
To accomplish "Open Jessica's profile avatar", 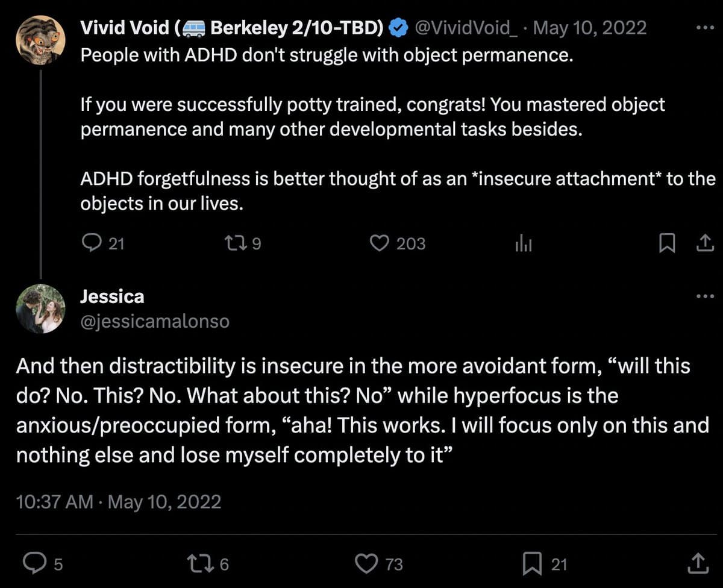I will pyautogui.click(x=40, y=308).
